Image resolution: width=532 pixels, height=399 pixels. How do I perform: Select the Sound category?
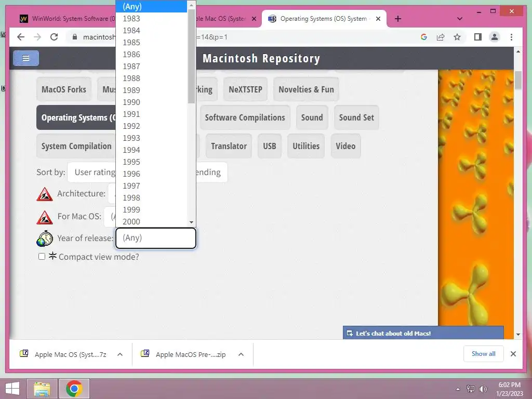312,117
